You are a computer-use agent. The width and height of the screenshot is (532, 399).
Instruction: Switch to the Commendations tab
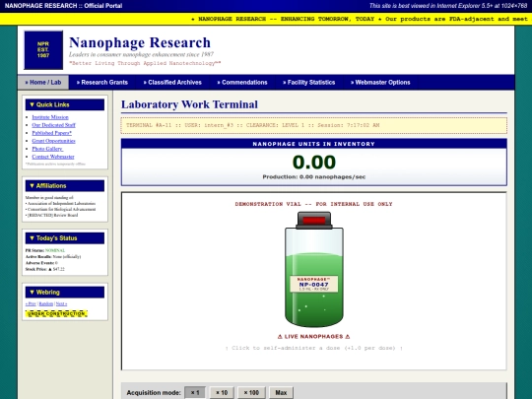click(242, 83)
